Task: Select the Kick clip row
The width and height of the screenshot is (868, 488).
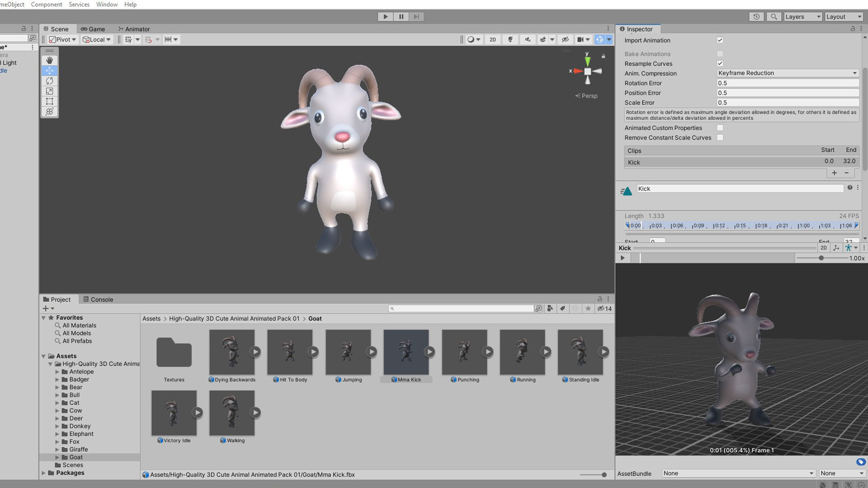Action: point(741,162)
